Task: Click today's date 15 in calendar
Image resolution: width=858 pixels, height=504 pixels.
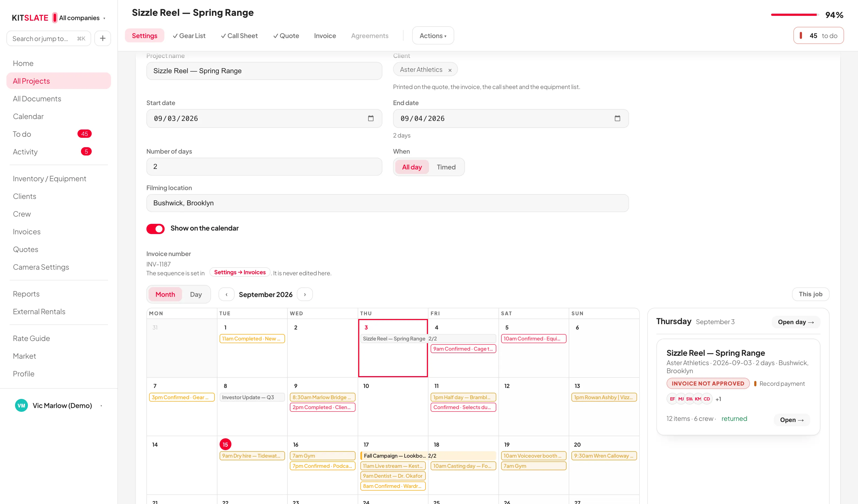Action: (x=225, y=444)
